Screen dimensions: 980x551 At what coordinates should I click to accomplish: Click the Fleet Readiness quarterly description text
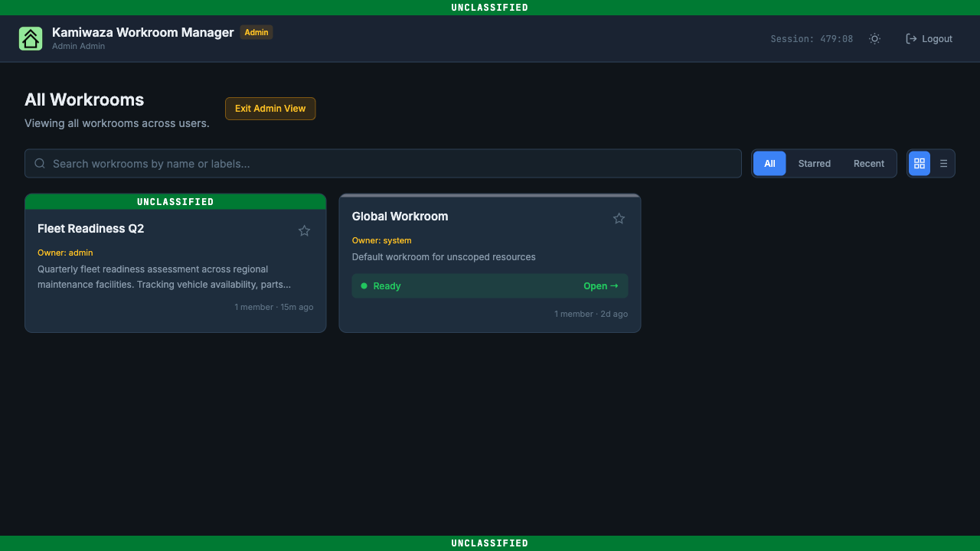pos(164,277)
